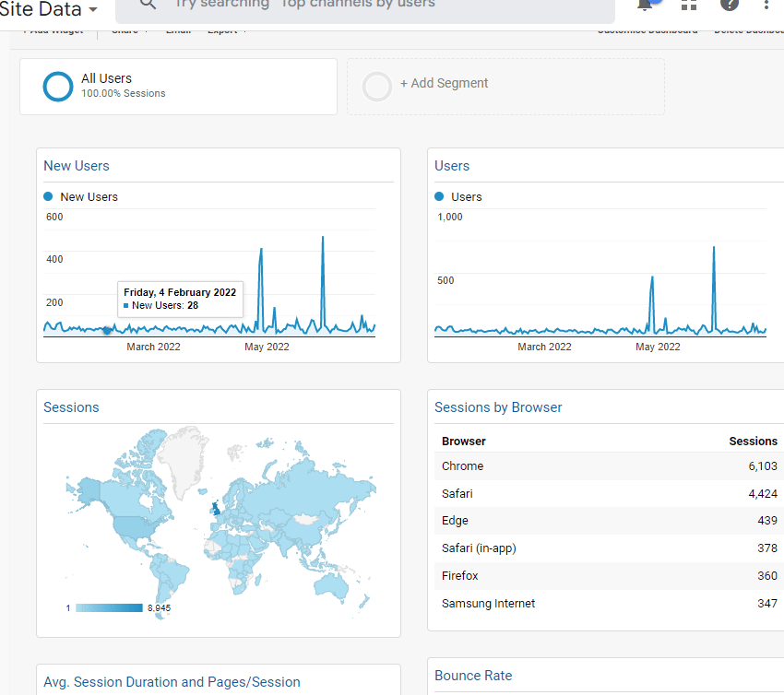The width and height of the screenshot is (784, 695).
Task: Click the 439 sessions value
Action: [767, 521]
